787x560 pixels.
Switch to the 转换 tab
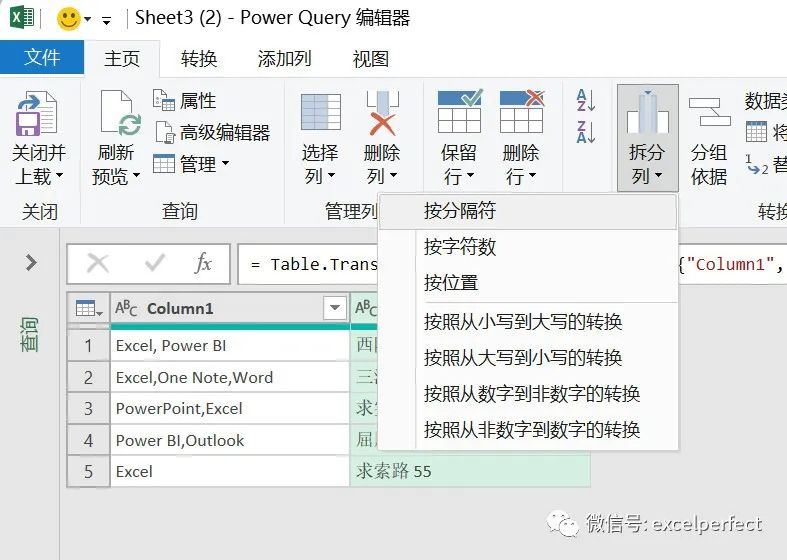(x=199, y=59)
